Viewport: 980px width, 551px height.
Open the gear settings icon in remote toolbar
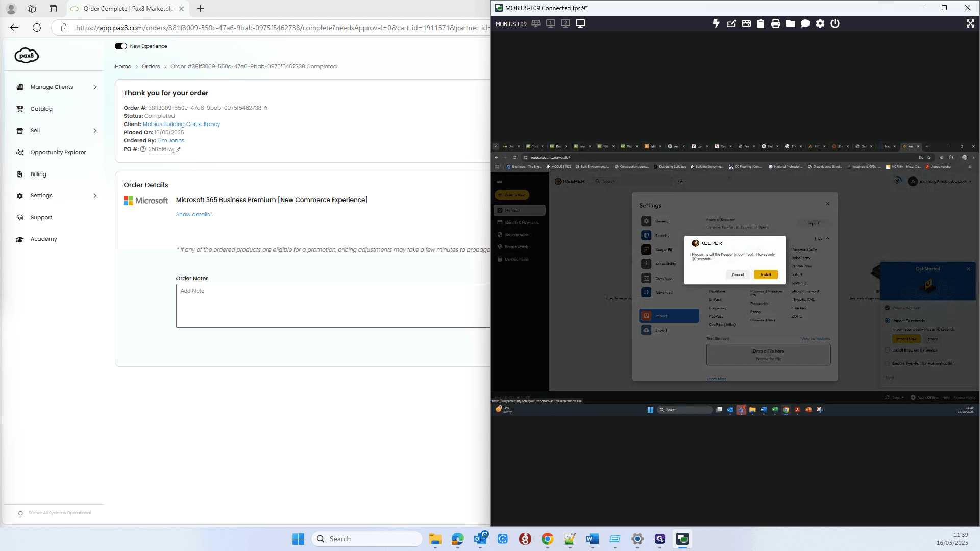coord(820,23)
